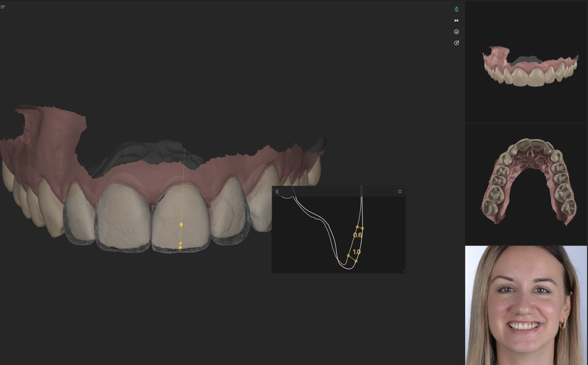Grab the cross-section panel drag handle
The height and width of the screenshot is (365, 588).
[x=277, y=191]
